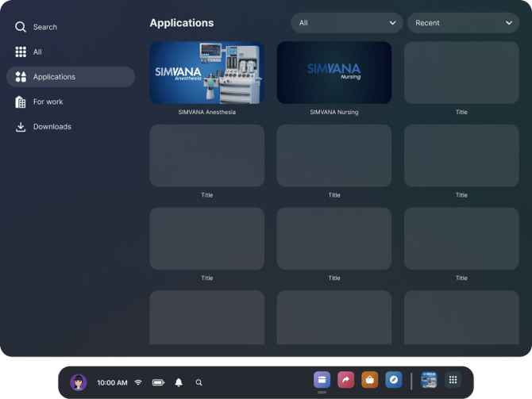The image size is (532, 399).
Task: Click the taskbar search magnifier icon
Action: point(199,382)
